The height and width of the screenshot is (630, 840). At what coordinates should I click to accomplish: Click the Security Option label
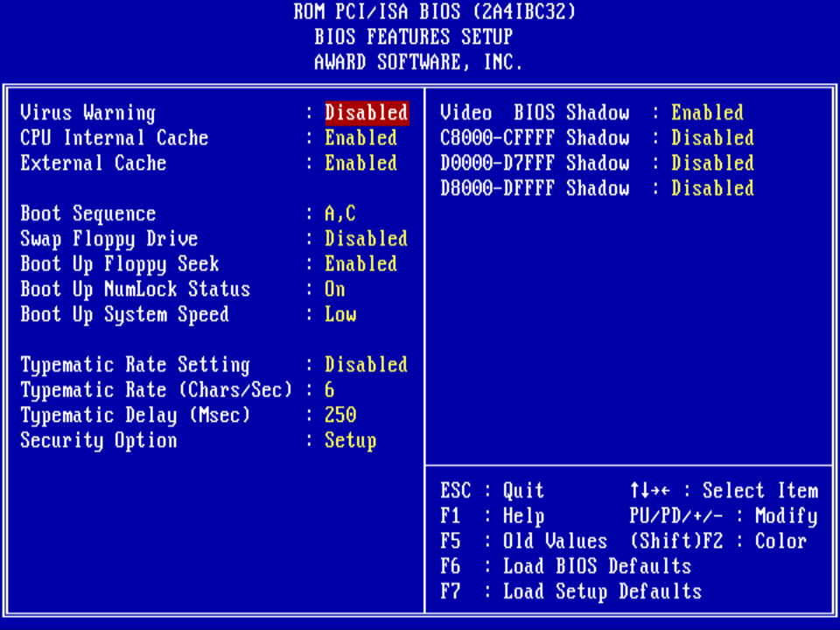pyautogui.click(x=99, y=440)
